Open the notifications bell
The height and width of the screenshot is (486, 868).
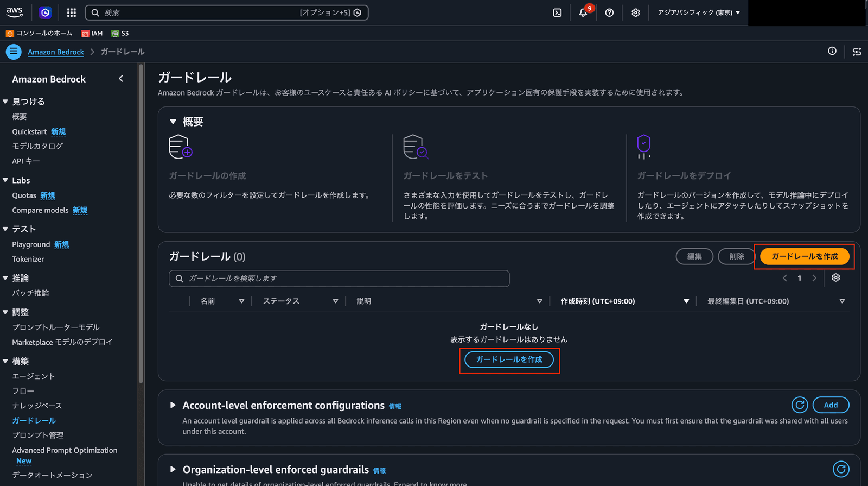coord(583,12)
